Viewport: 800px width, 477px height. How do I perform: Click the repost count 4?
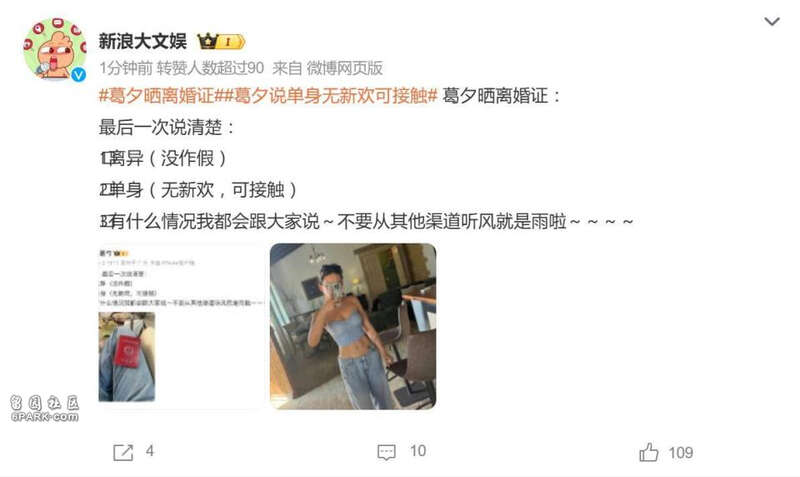[149, 451]
